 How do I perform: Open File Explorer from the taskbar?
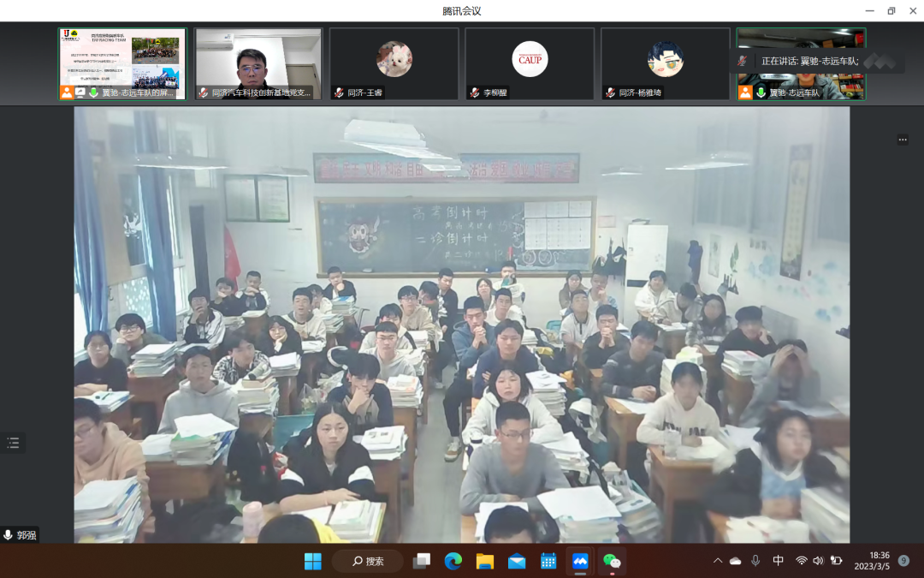point(485,561)
